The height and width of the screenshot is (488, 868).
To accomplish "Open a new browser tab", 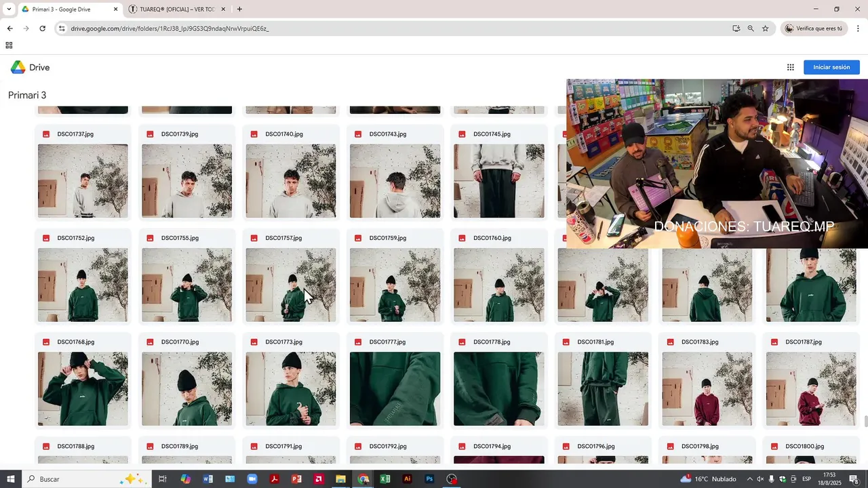I will (239, 9).
